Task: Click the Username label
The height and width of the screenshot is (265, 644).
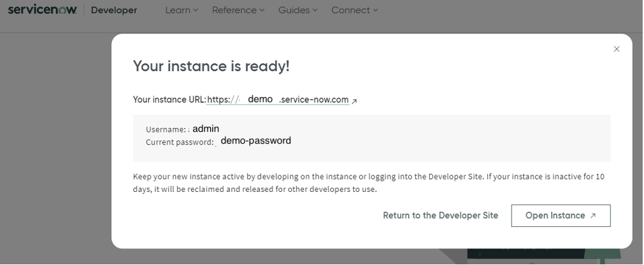Action: pos(166,129)
